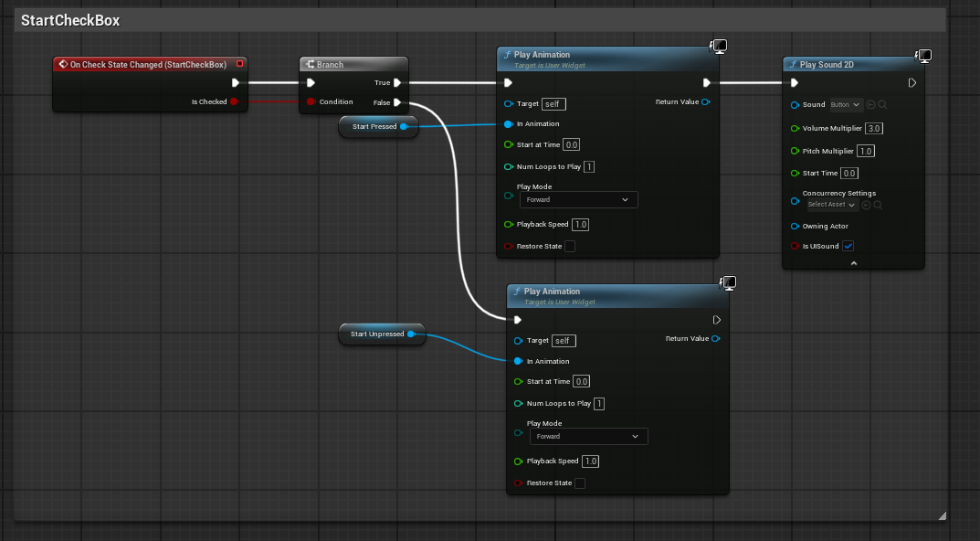Click client-only monitor icon on bottom Play Animation
The width and height of the screenshot is (980, 541).
728,282
